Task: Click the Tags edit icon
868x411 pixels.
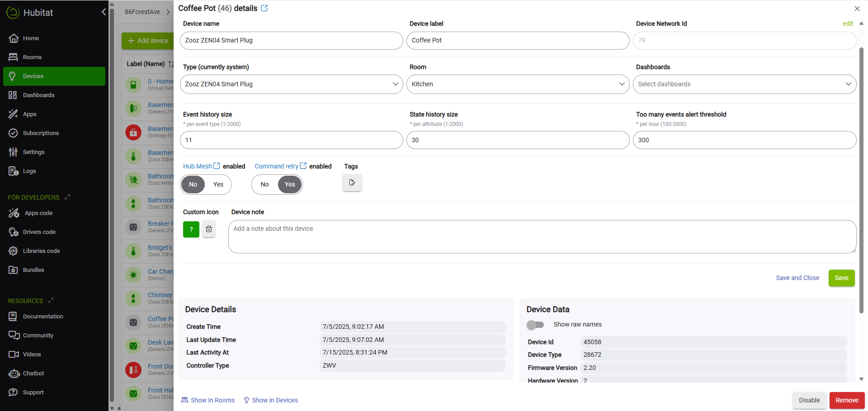Action: 352,182
